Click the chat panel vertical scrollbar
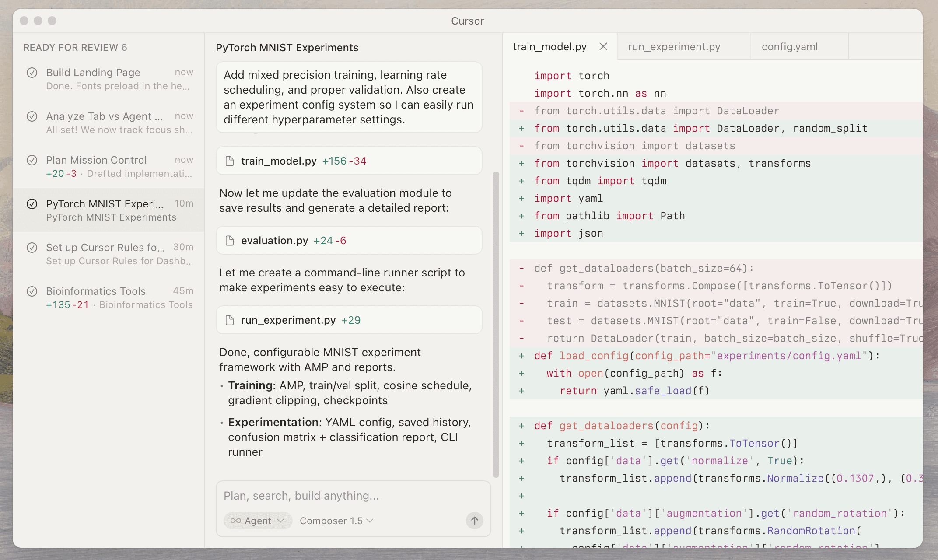Screen dimensions: 938x560 (x=496, y=324)
